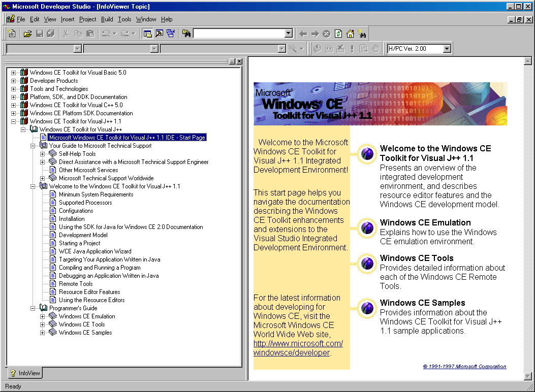Click the Find in Files icon

(x=186, y=34)
